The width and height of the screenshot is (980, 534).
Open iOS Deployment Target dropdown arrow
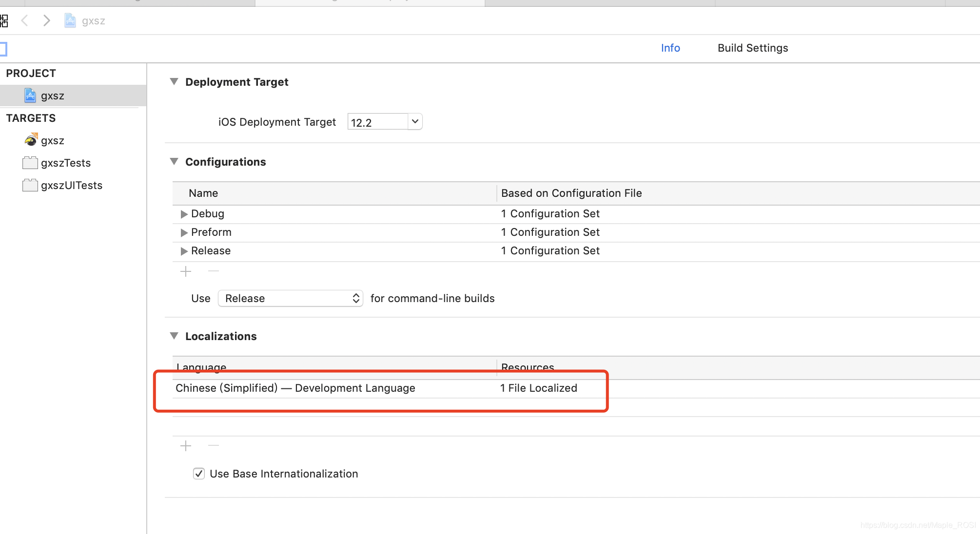[415, 121]
